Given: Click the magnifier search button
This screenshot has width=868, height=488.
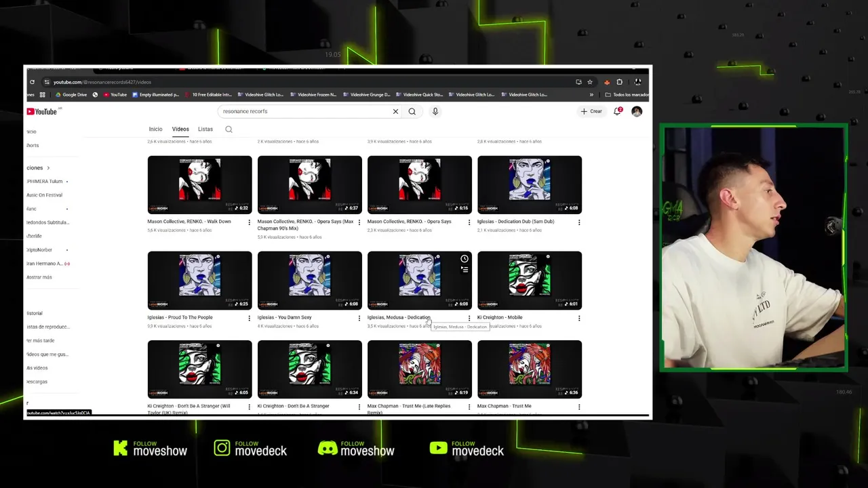Looking at the screenshot, I should click(412, 112).
